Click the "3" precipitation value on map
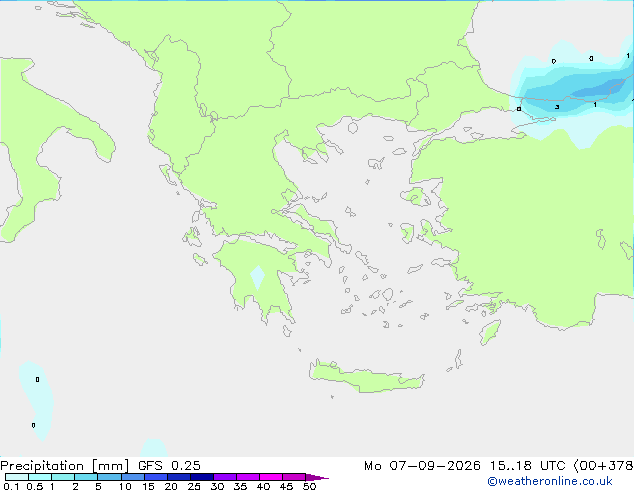 (x=557, y=107)
